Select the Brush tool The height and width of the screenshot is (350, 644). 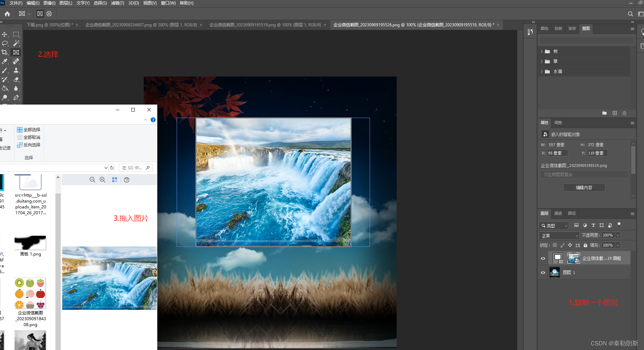pos(5,70)
